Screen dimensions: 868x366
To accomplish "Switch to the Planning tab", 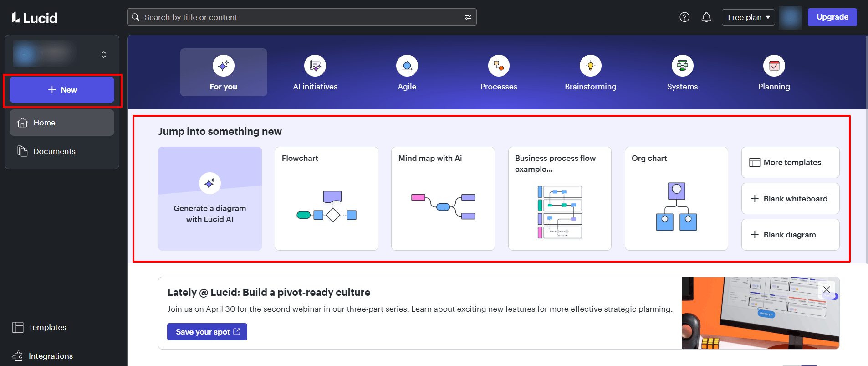I will tap(774, 72).
